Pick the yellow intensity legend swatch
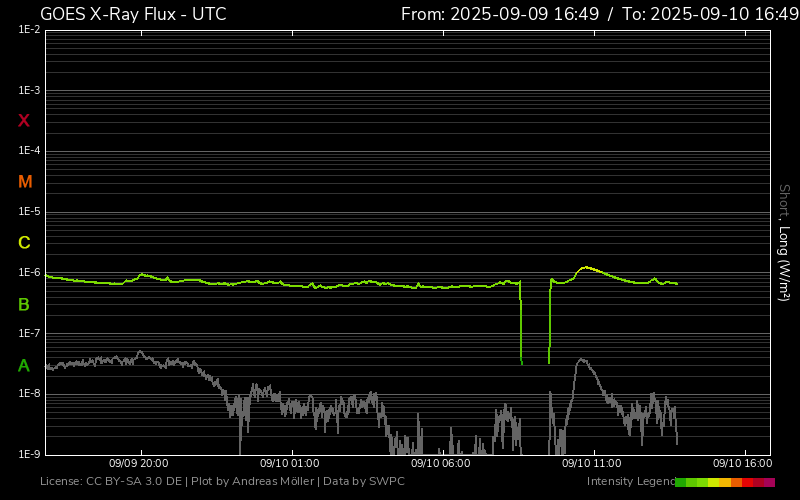Viewport: 800px width, 500px height. (x=713, y=482)
